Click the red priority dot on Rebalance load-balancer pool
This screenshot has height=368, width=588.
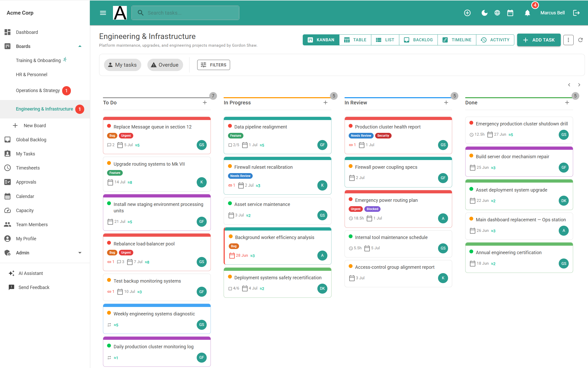(x=109, y=243)
